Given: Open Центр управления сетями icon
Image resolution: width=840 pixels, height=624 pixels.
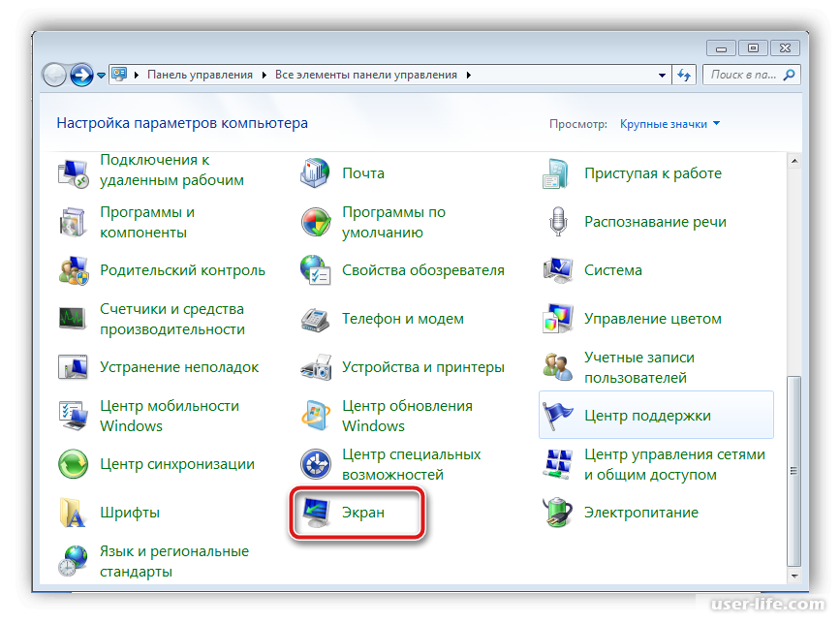Looking at the screenshot, I should click(x=558, y=464).
